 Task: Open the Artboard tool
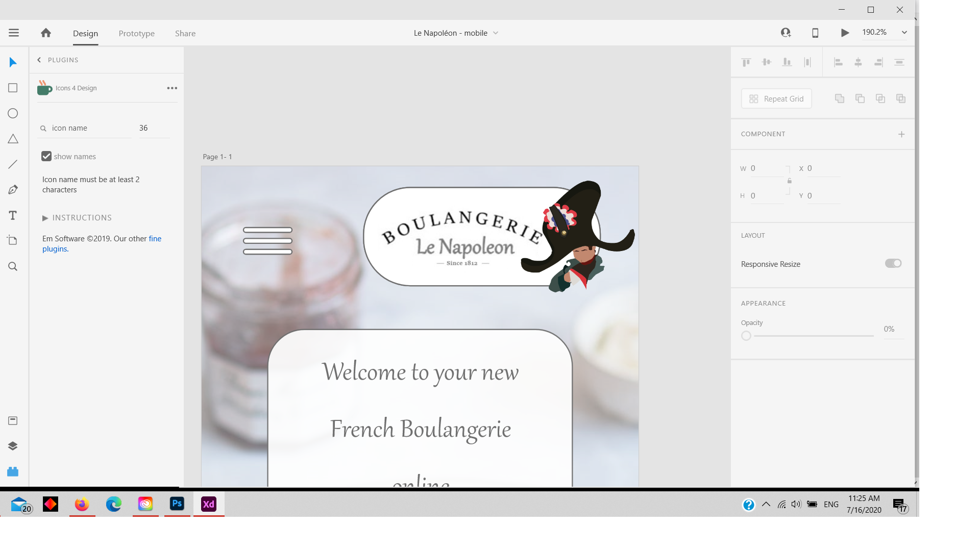click(x=12, y=240)
